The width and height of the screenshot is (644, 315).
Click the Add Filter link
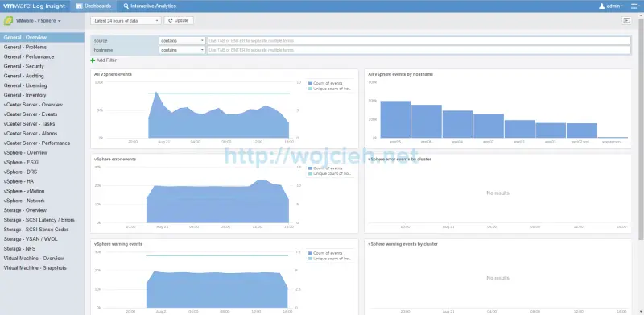[106, 60]
